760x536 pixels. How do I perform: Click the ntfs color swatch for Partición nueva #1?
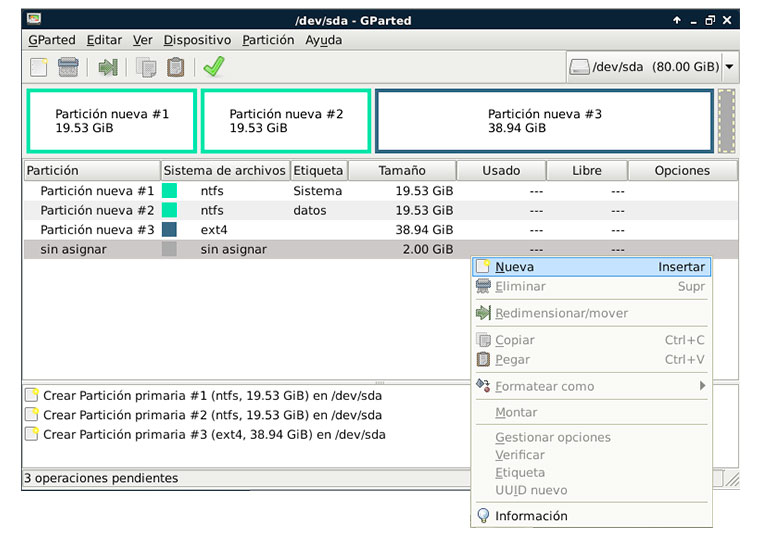point(169,190)
